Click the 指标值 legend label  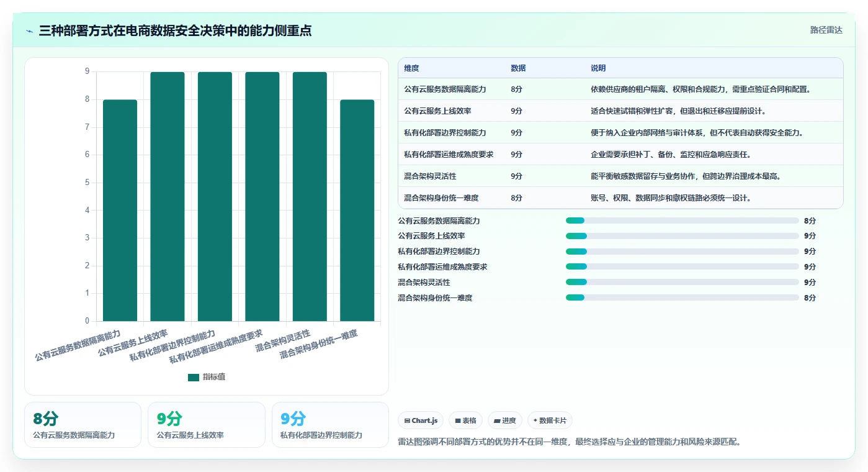(214, 377)
